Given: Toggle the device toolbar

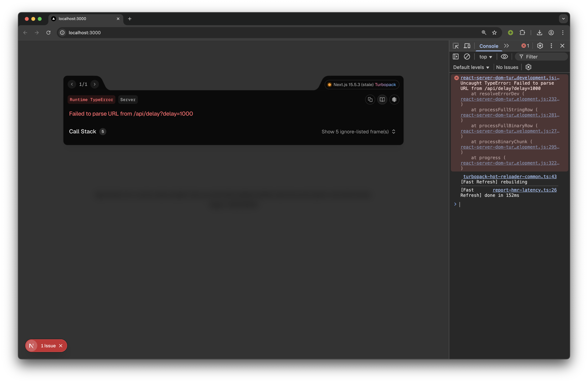Looking at the screenshot, I should [467, 46].
